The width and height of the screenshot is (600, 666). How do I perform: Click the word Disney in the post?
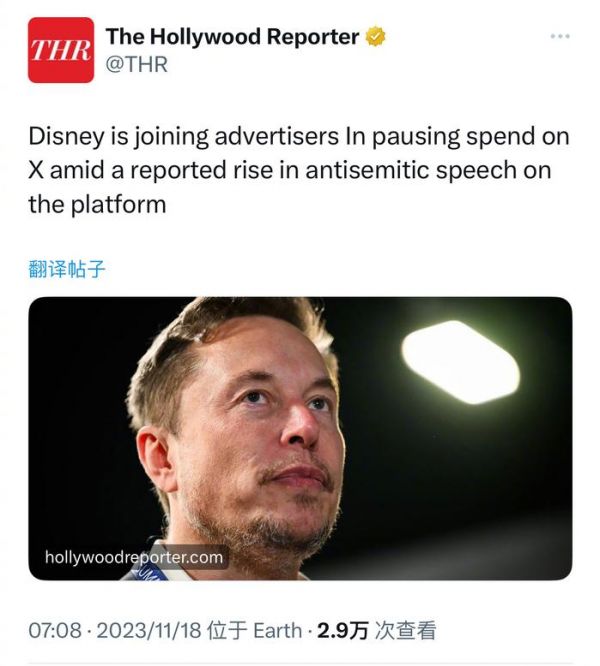tap(61, 137)
